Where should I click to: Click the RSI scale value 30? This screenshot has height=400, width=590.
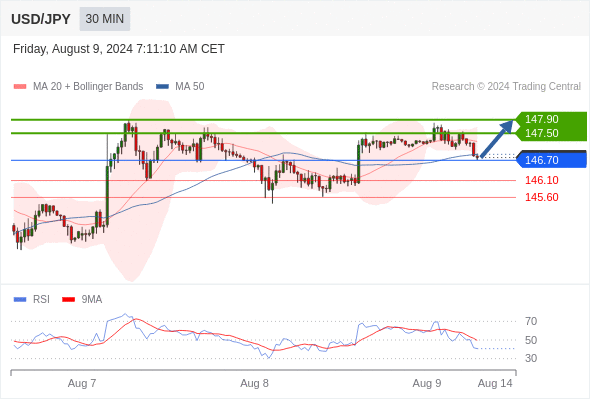click(531, 358)
